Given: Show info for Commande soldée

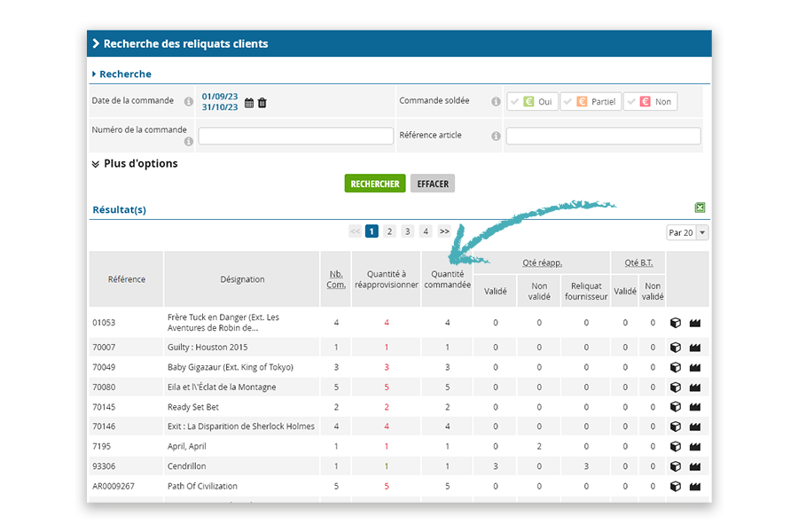Looking at the screenshot, I should click(x=496, y=101).
